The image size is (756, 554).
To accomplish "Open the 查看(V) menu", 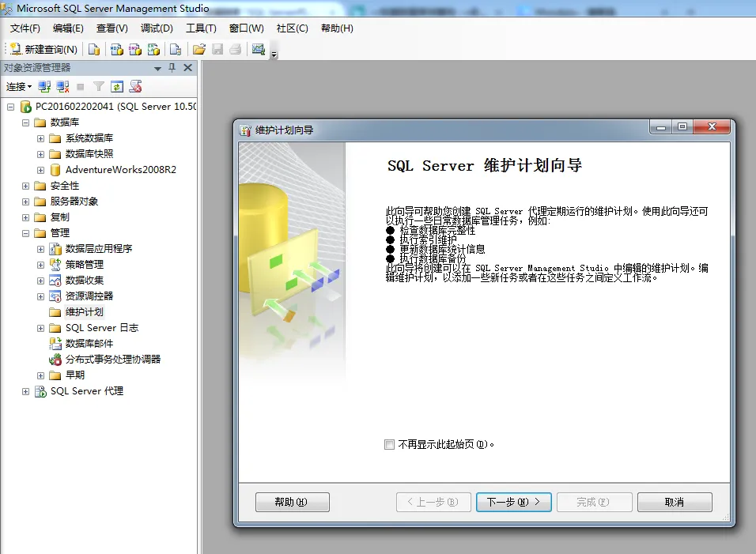I will click(112, 28).
